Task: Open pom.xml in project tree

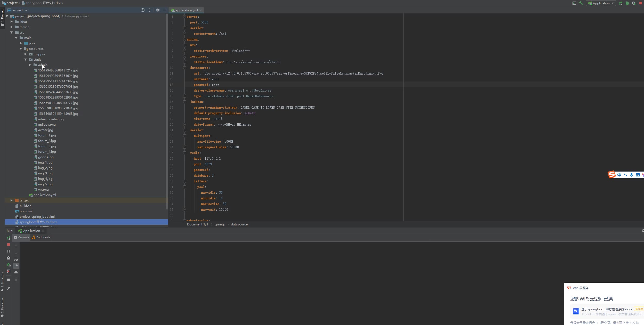Action: click(x=26, y=211)
